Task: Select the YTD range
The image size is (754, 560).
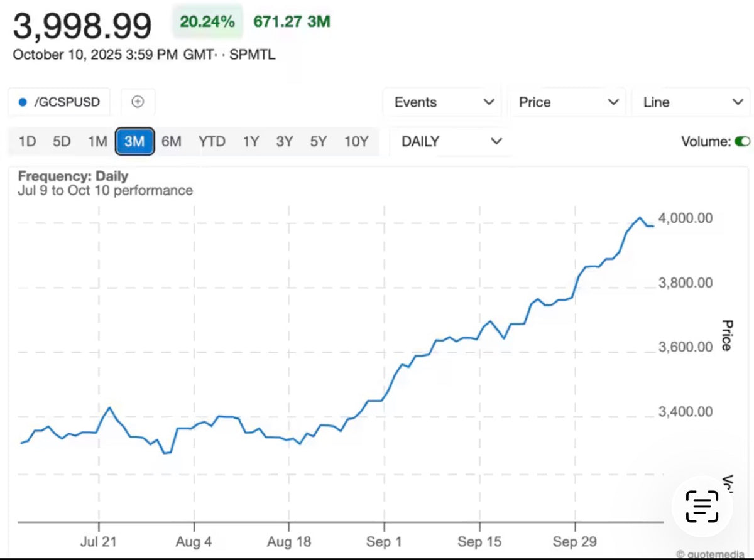Action: click(212, 141)
